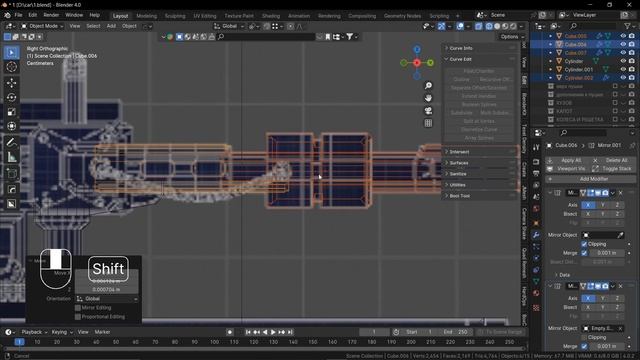The width and height of the screenshot is (640, 360).
Task: Switch perspective/orthographic grid icon
Action: click(x=428, y=123)
